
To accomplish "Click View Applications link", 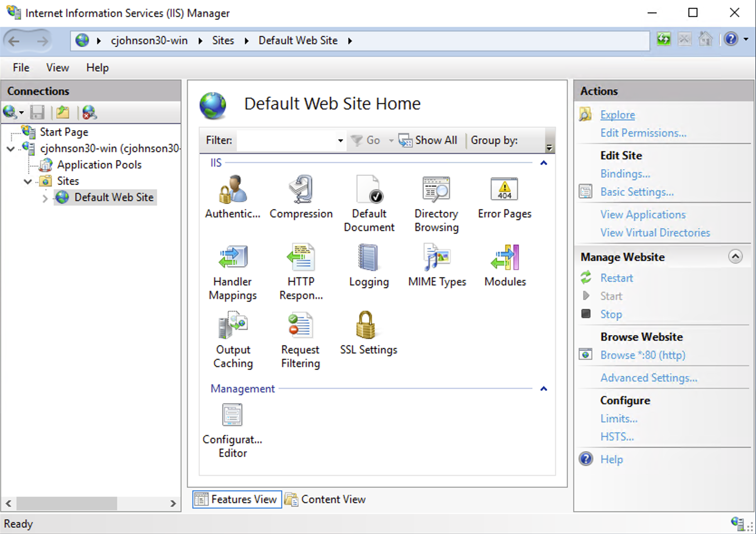I will coord(643,215).
